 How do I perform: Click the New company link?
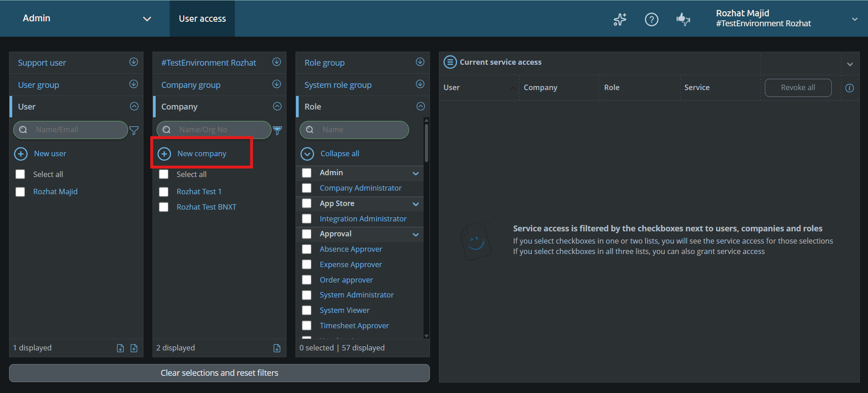tap(201, 154)
